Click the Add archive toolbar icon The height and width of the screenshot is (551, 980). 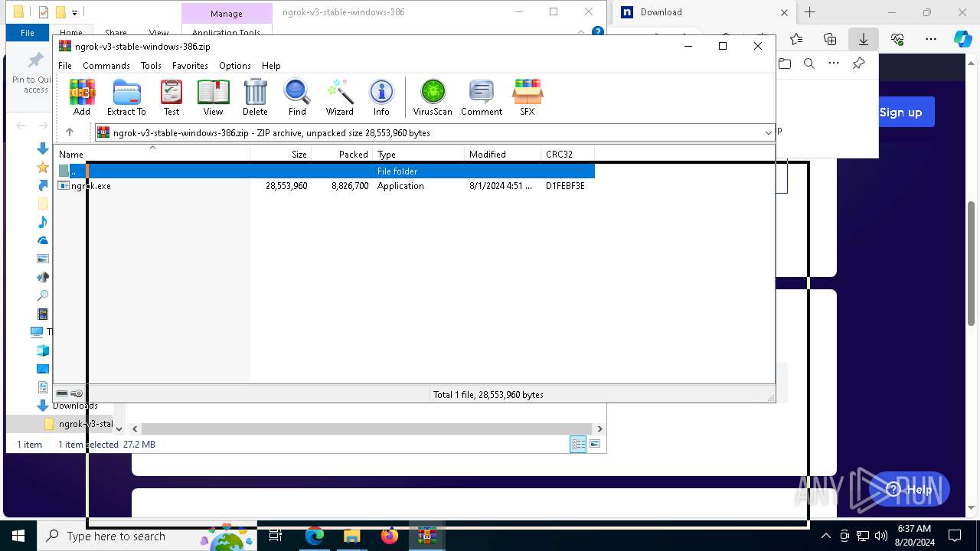coord(82,97)
